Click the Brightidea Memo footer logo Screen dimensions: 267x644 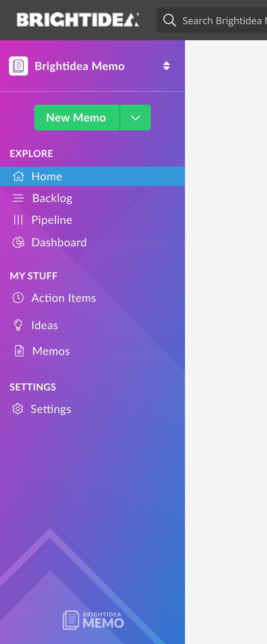(93, 620)
